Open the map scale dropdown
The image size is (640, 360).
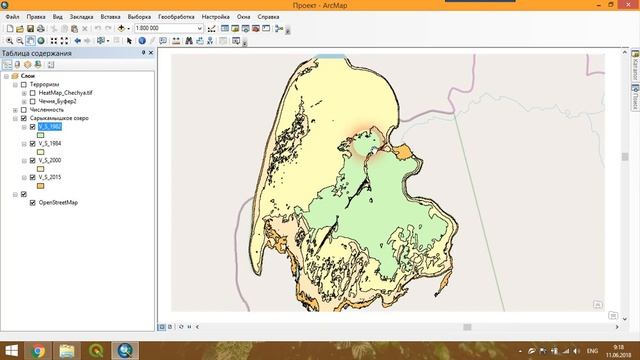[200, 29]
